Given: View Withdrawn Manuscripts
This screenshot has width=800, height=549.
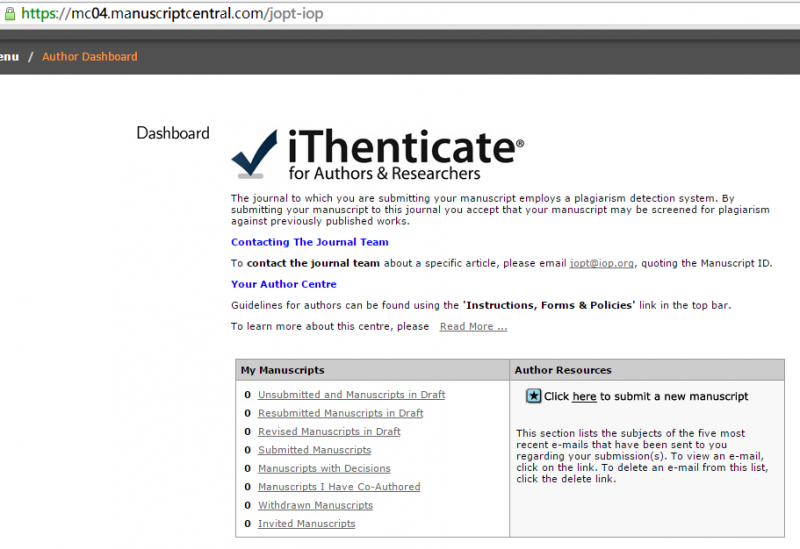Looking at the screenshot, I should click(315, 505).
